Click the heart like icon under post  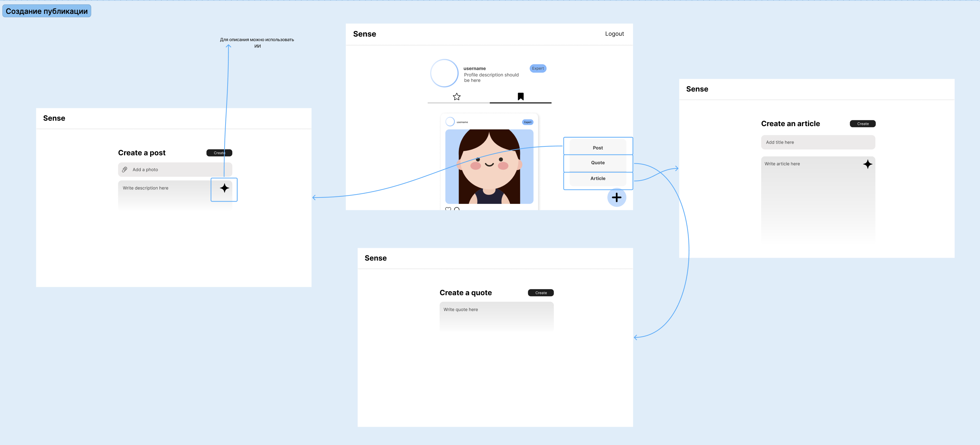(x=448, y=209)
